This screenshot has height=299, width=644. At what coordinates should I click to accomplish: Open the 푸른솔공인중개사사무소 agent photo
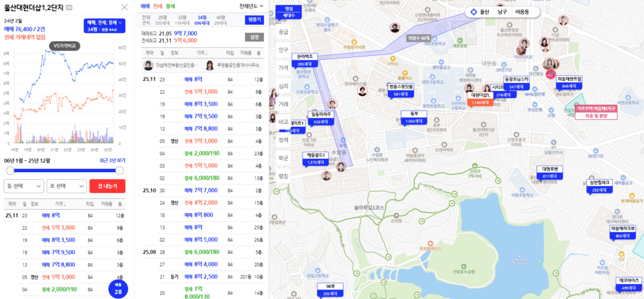(x=209, y=65)
